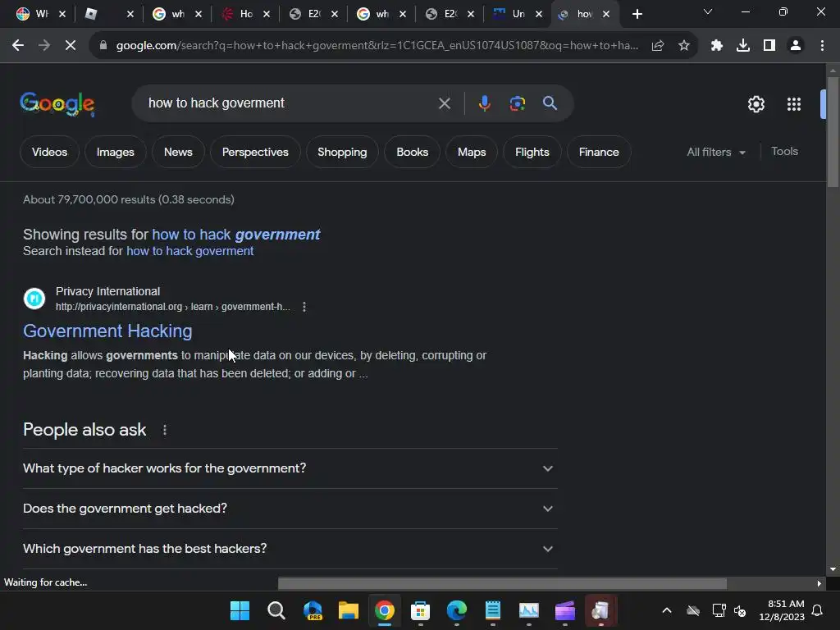Viewport: 840px width, 630px height.
Task: Open Microsoft Edge from the taskbar
Action: coord(456,610)
